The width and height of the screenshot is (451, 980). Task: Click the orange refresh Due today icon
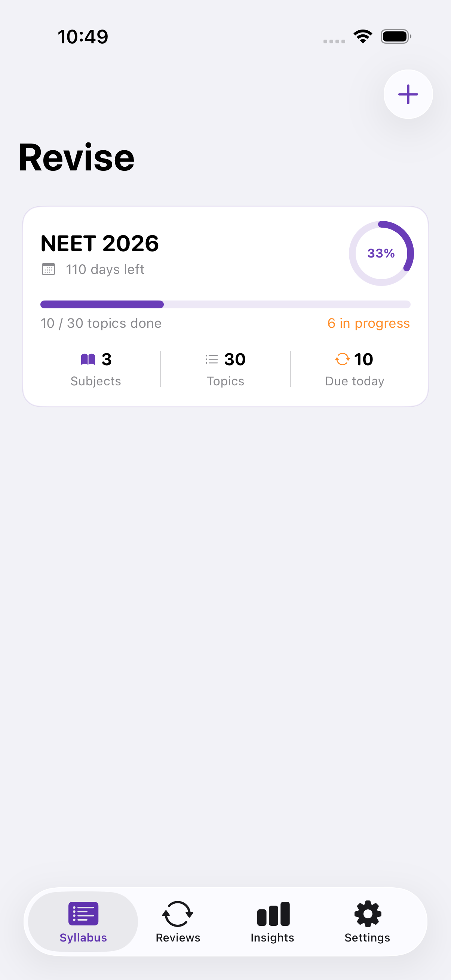342,359
